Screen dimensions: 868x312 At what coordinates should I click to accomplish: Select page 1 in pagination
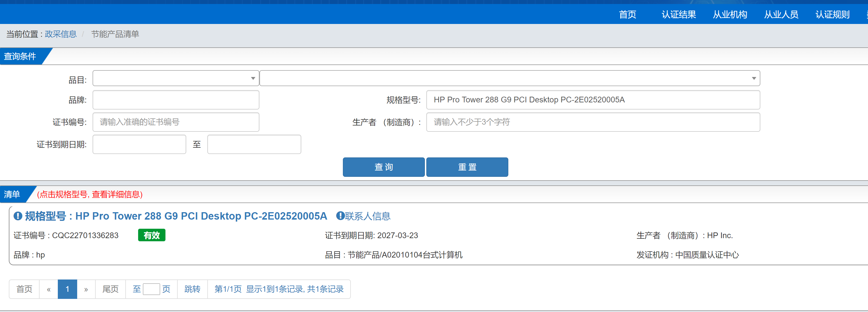pos(67,289)
